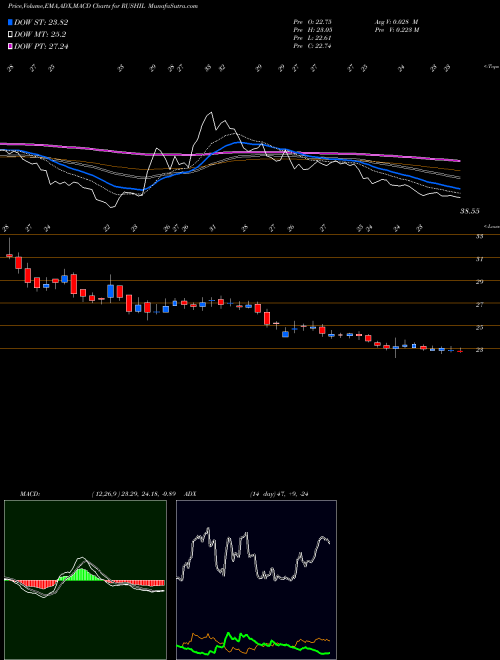Open the MACD histogram panel
500x660 pixels.
coord(85,580)
